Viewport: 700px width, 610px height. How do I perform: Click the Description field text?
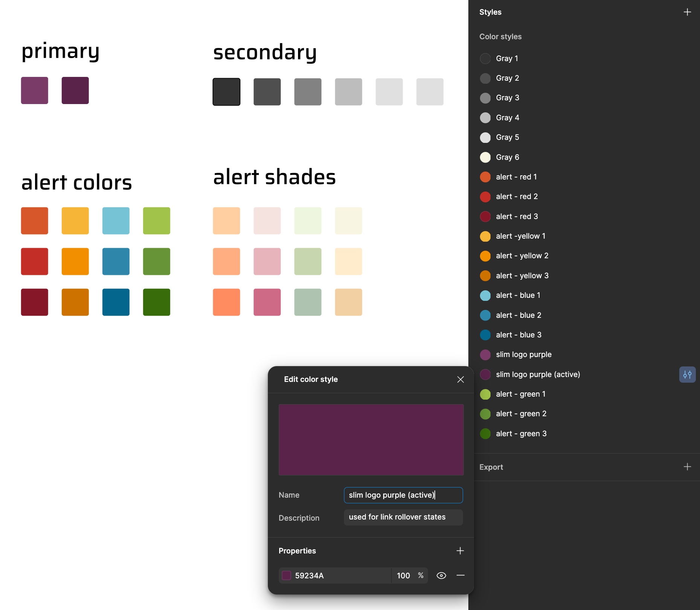click(403, 517)
